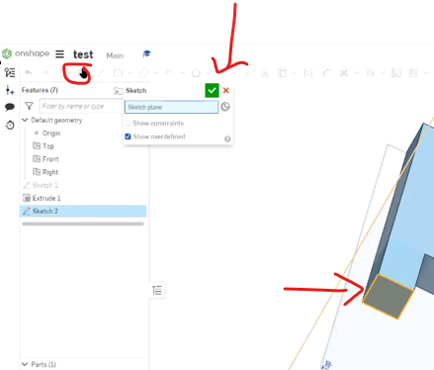The width and height of the screenshot is (434, 370).
Task: Collapse the Parts (1) section
Action: [x=25, y=364]
